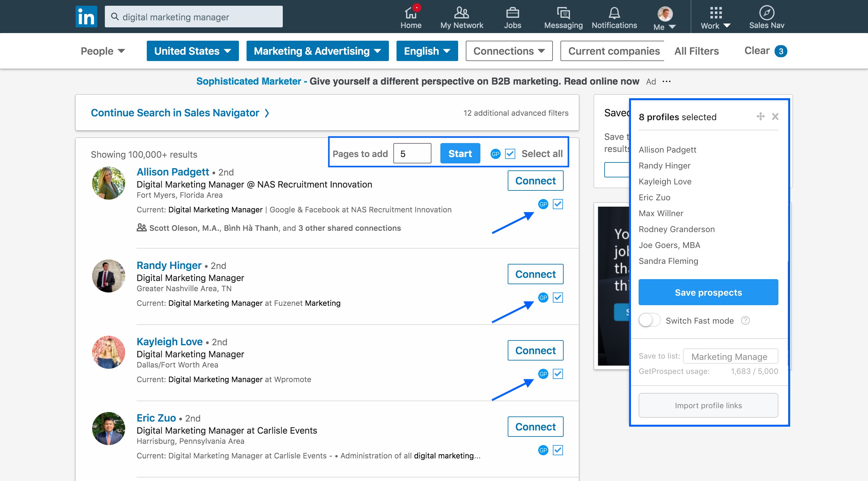Open the Jobs briefcase icon
The width and height of the screenshot is (868, 481).
(x=512, y=12)
